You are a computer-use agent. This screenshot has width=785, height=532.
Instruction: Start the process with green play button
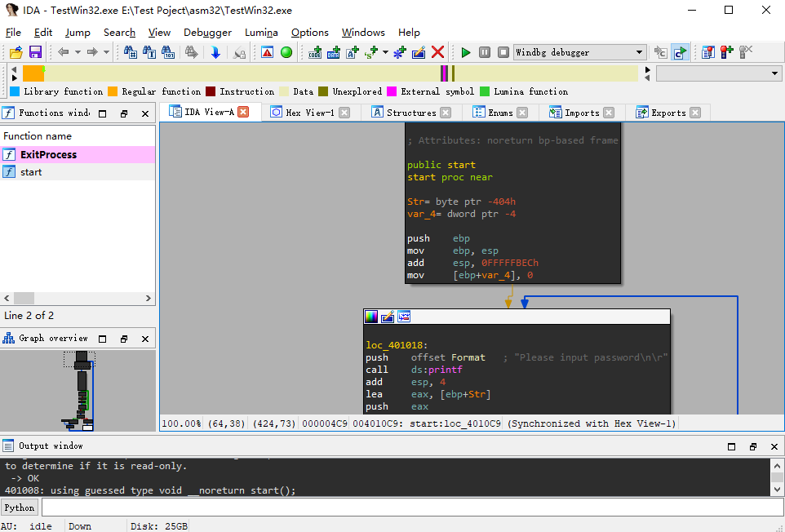(466, 52)
